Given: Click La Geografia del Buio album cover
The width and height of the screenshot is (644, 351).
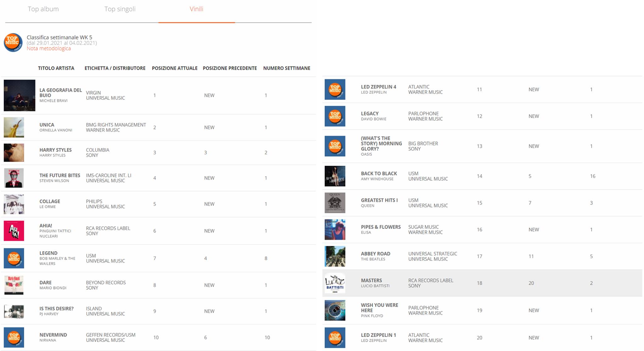Looking at the screenshot, I should [19, 95].
